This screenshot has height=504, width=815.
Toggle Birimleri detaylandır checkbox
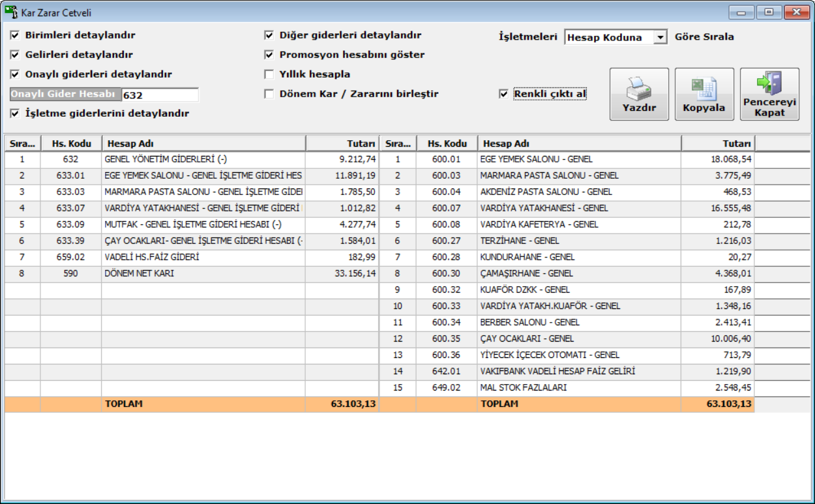pos(15,35)
